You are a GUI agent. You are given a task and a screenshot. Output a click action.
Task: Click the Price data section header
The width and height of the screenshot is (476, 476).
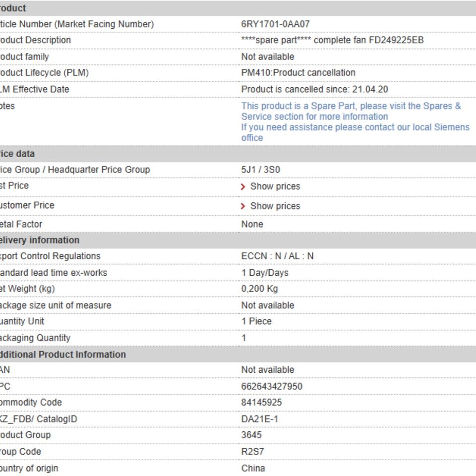tap(238, 154)
